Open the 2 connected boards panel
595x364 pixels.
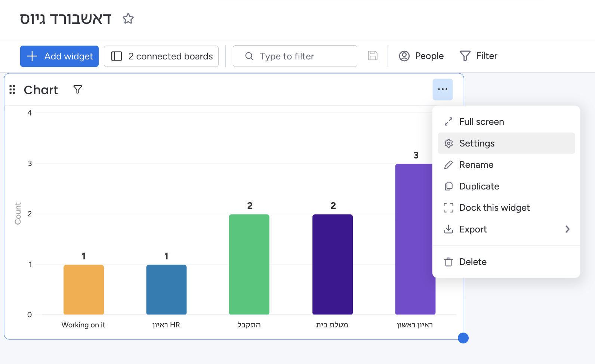[x=161, y=56]
